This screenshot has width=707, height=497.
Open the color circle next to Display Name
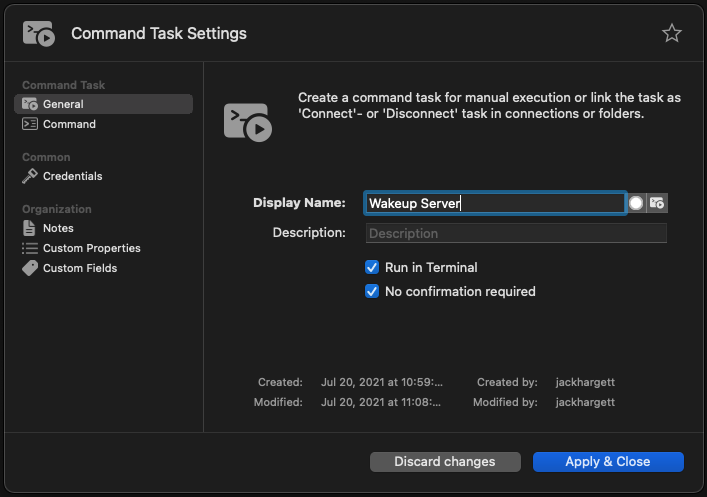[636, 203]
